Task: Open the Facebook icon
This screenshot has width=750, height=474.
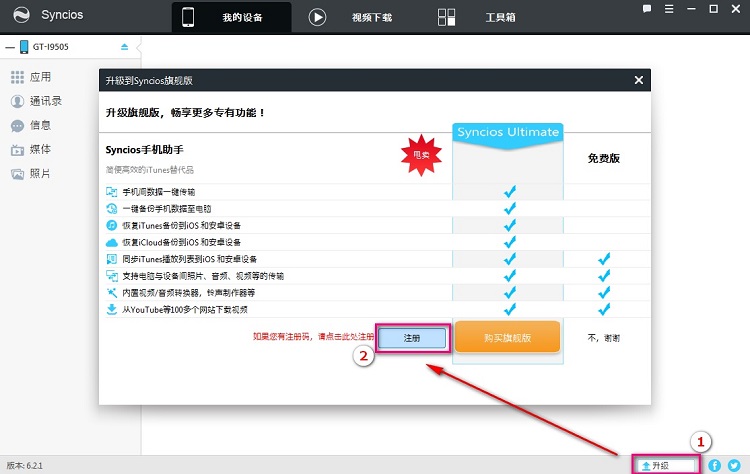Action: 715,465
